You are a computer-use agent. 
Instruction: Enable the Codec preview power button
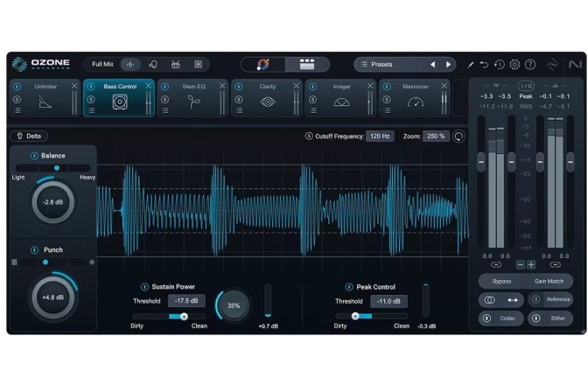click(x=486, y=318)
